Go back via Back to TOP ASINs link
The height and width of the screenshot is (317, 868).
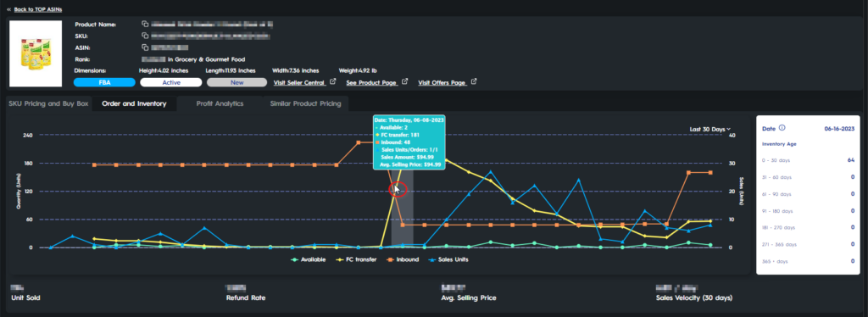point(37,9)
